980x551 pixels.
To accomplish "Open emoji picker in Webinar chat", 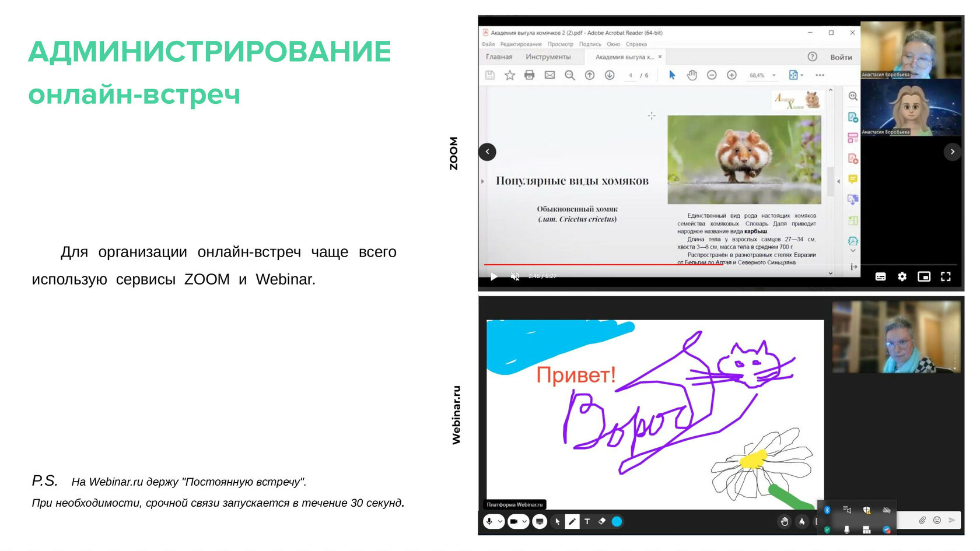I will pyautogui.click(x=937, y=520).
